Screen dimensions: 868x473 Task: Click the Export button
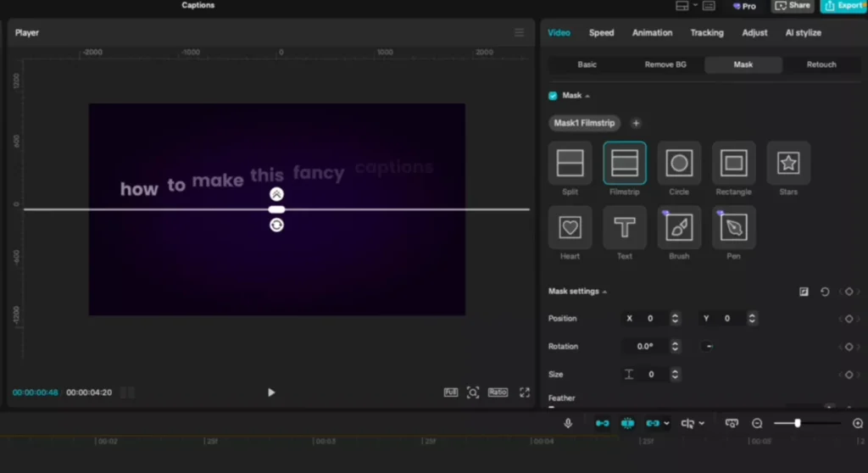coord(843,6)
